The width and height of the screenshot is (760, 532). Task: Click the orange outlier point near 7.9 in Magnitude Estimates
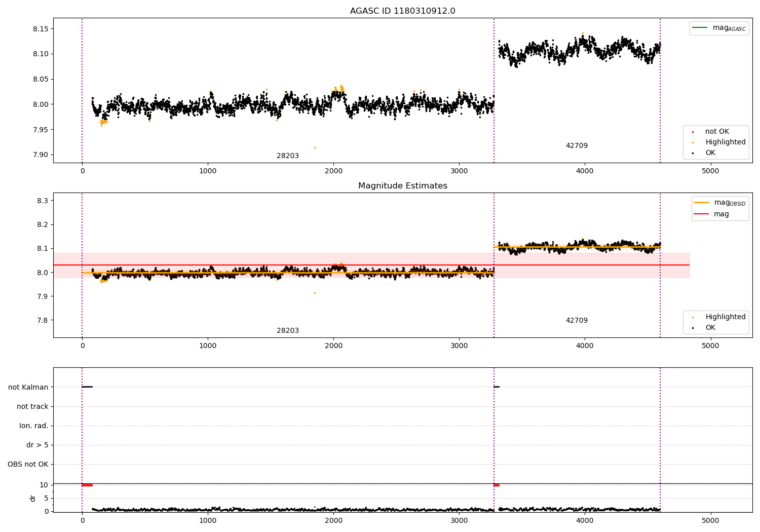tap(315, 293)
